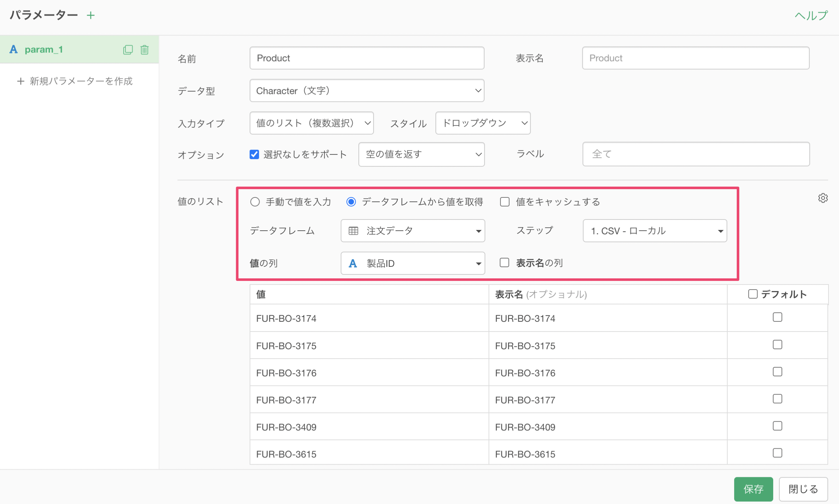Select the 手動で値を入力 radio button

(x=255, y=202)
